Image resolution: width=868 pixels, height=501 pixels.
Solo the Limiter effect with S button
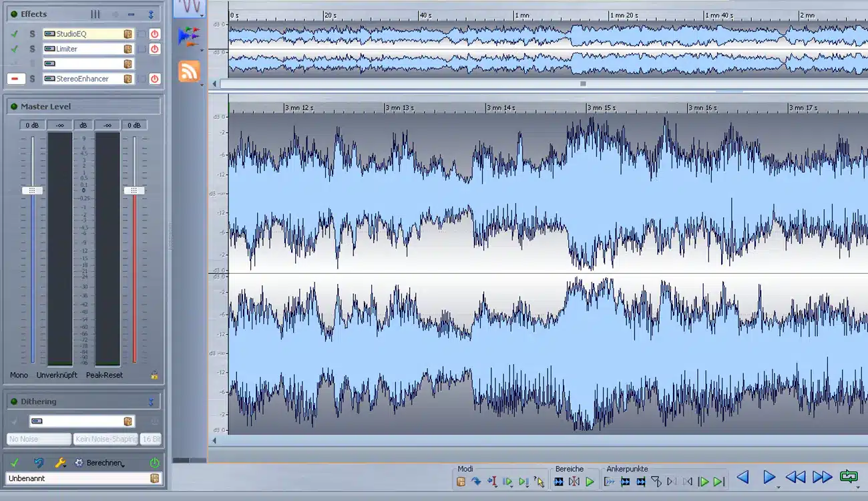click(x=31, y=49)
